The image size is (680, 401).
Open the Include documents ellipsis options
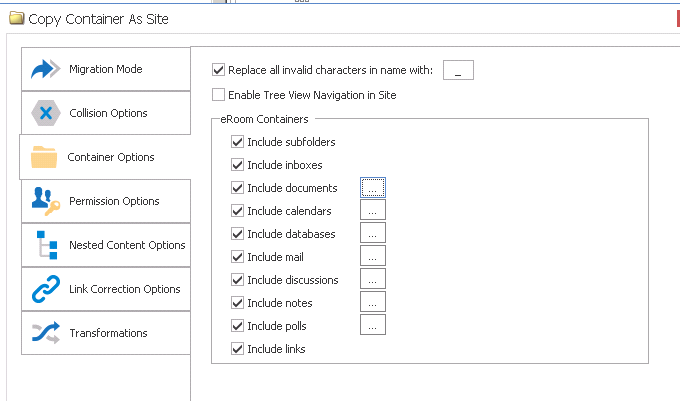click(372, 187)
